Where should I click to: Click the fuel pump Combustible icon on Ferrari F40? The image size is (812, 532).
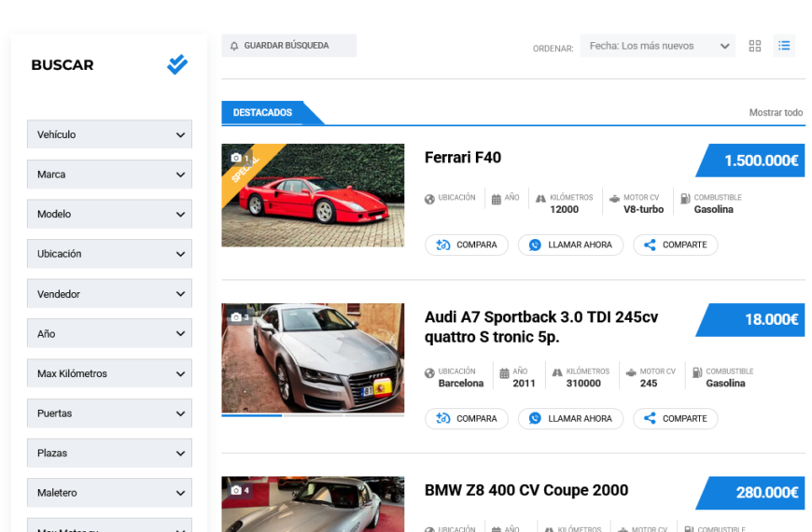tap(685, 199)
